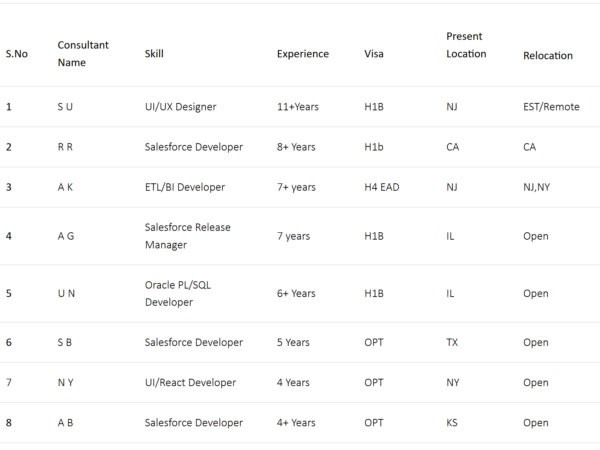The width and height of the screenshot is (600, 450).
Task: Click the Visa column header
Action: 374,54
